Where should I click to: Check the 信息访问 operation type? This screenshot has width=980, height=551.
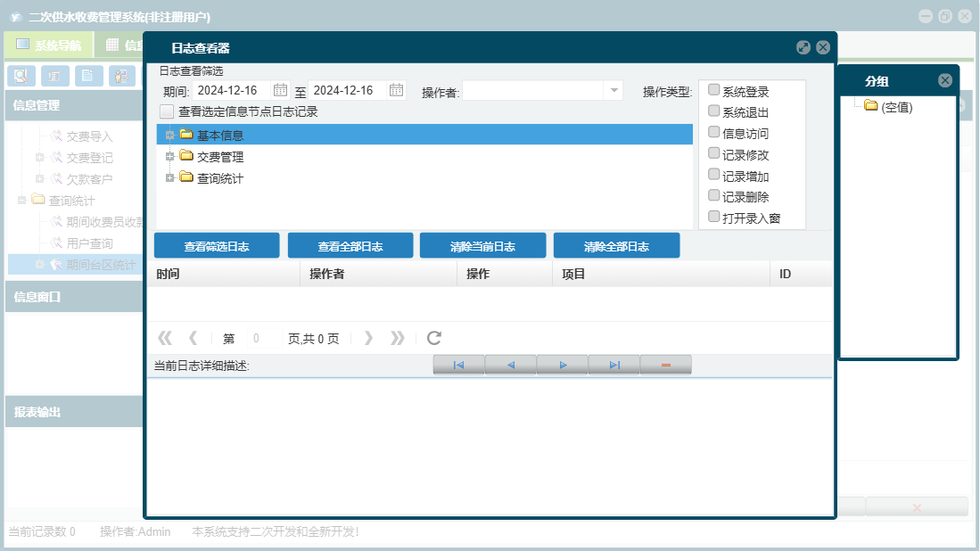pyautogui.click(x=713, y=132)
